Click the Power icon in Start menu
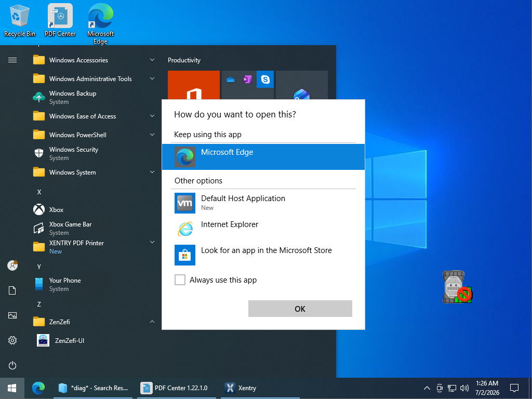532x399 pixels. [x=12, y=365]
